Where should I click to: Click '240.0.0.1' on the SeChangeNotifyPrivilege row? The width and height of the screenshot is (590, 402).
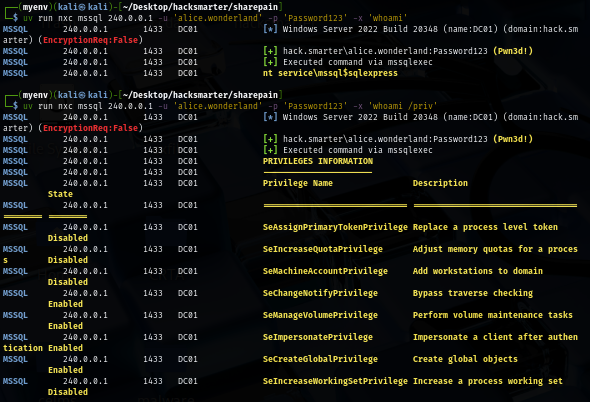pyautogui.click(x=85, y=293)
